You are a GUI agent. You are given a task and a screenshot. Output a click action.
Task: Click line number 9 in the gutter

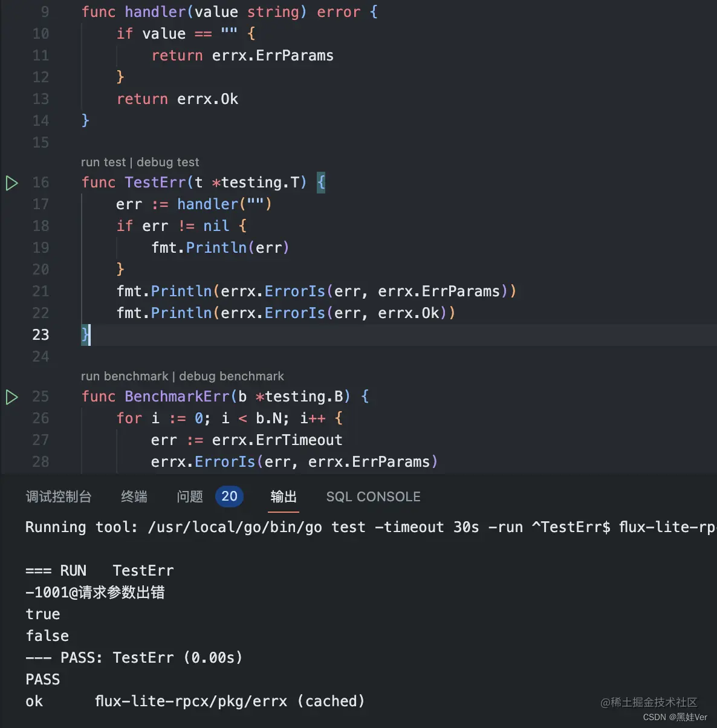point(45,12)
